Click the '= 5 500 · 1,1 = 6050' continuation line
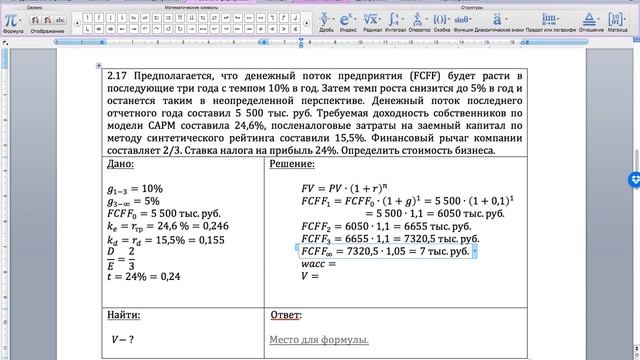Screen dimensions: 640x360 click(435, 213)
